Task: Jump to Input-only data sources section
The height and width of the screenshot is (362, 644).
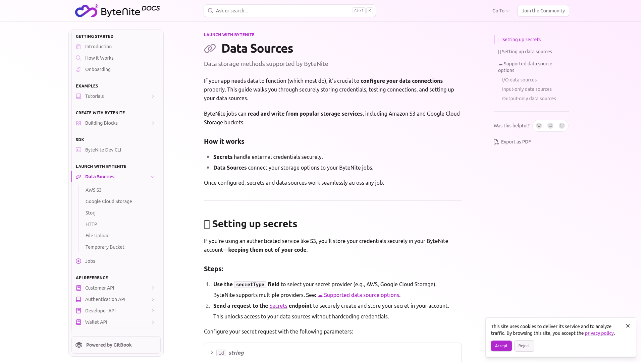Action: [x=527, y=89]
